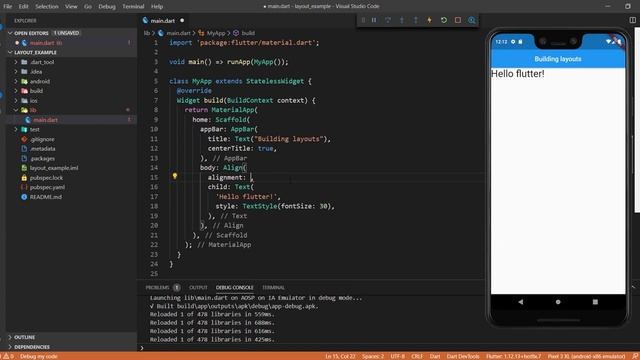Open the widget inspector magnifier icon
Image resolution: width=640 pixels, height=360 pixels.
pyautogui.click(x=472, y=20)
